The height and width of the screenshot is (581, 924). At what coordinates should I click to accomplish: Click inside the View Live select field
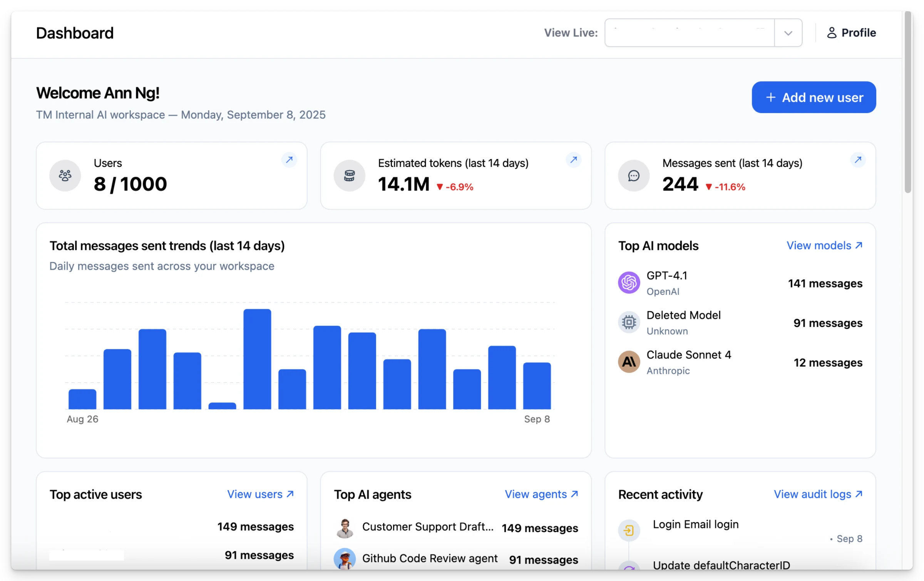[x=690, y=33]
